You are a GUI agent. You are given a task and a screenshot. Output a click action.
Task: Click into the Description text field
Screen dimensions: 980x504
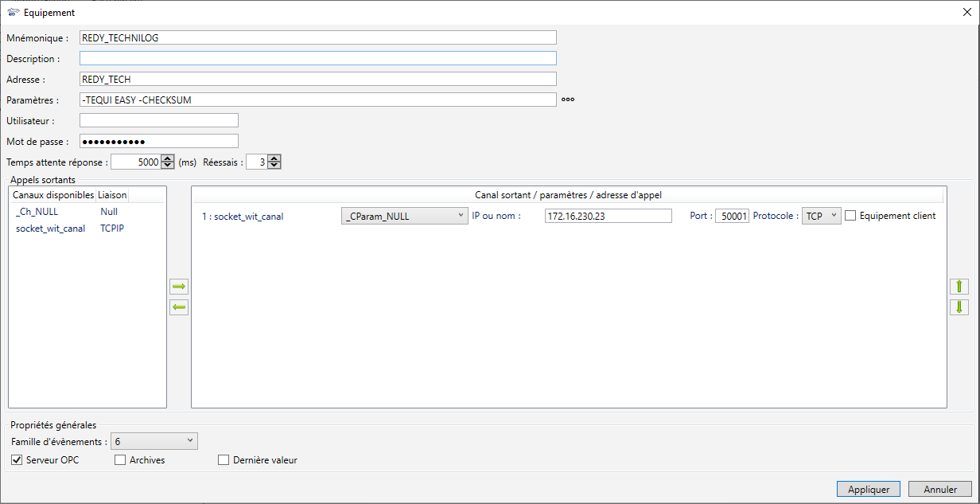[x=317, y=58]
